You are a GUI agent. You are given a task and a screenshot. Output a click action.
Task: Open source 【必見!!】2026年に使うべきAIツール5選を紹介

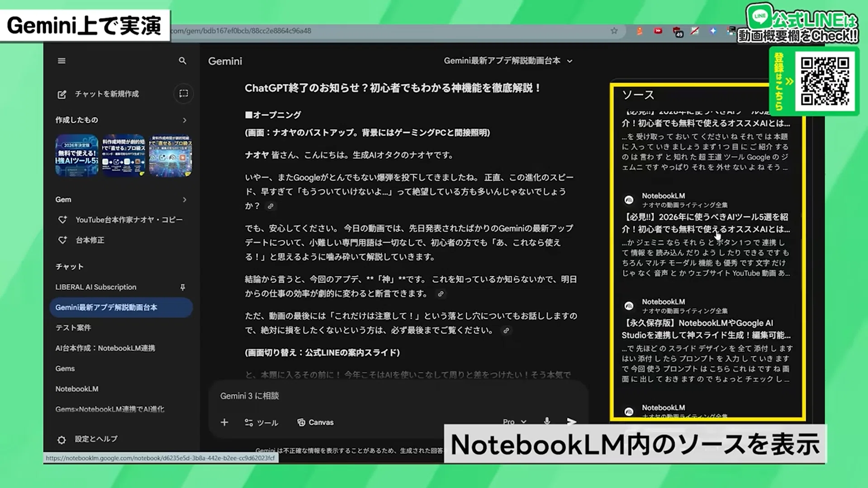coord(706,223)
